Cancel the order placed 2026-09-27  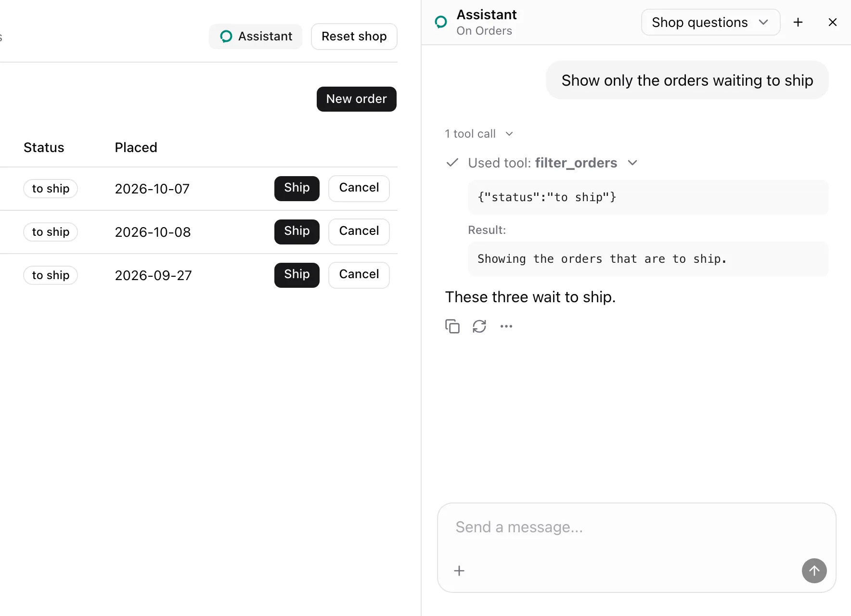(359, 275)
